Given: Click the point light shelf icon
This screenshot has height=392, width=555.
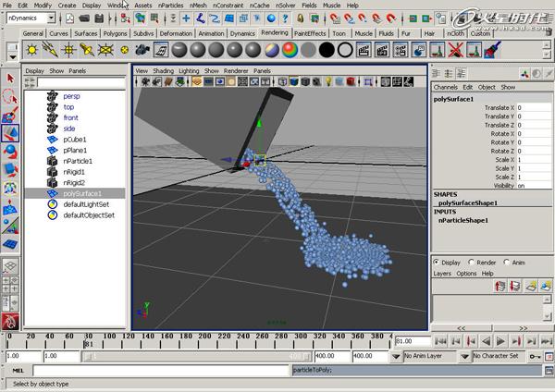Looking at the screenshot, I should (x=68, y=50).
